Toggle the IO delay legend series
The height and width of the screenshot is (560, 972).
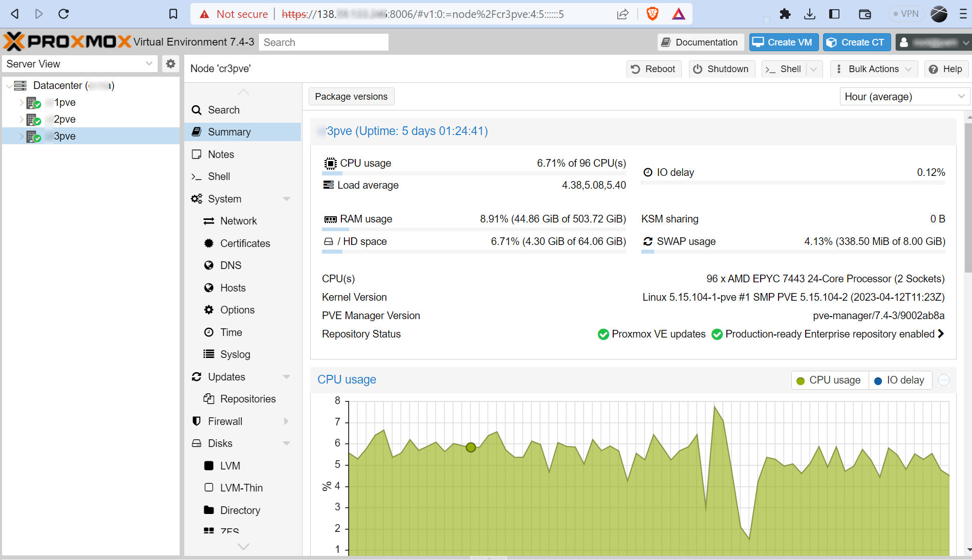(x=900, y=380)
